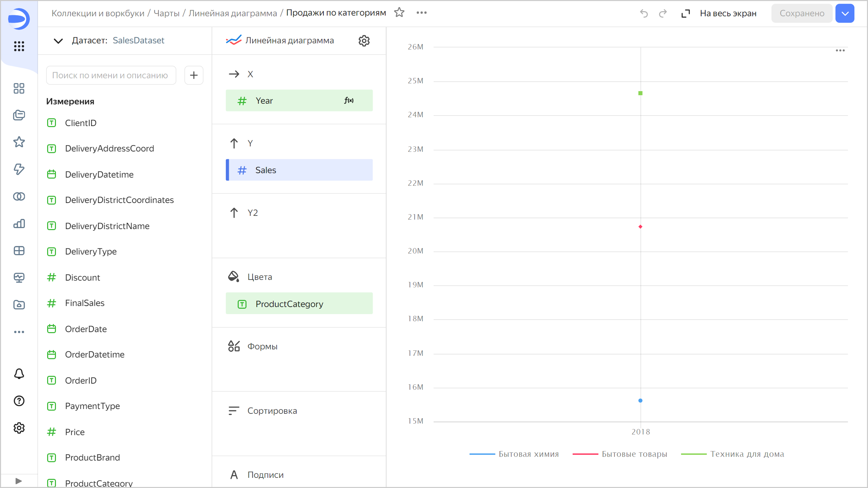Toggle Техника для дома legend item
The height and width of the screenshot is (488, 868).
(x=747, y=454)
